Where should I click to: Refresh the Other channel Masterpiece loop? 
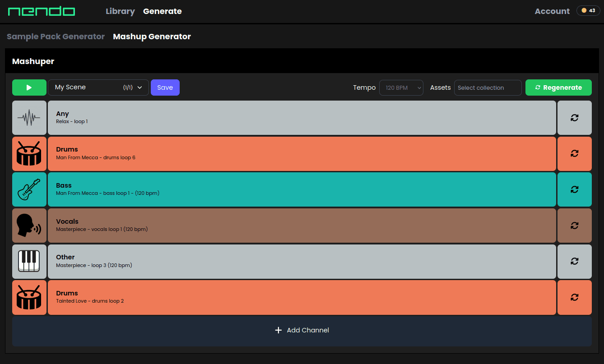point(575,261)
